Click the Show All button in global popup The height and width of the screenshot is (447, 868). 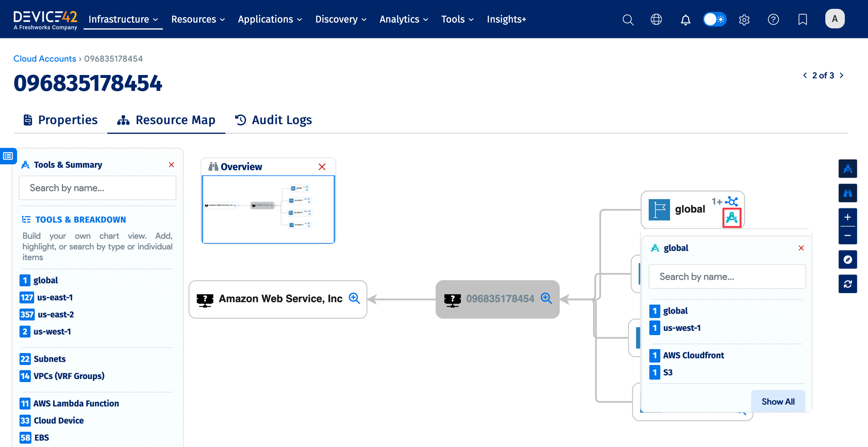pos(778,401)
